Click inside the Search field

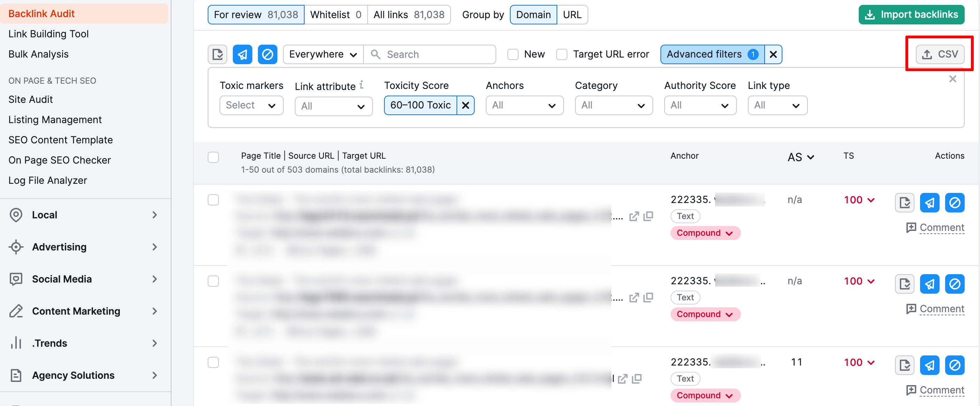430,54
